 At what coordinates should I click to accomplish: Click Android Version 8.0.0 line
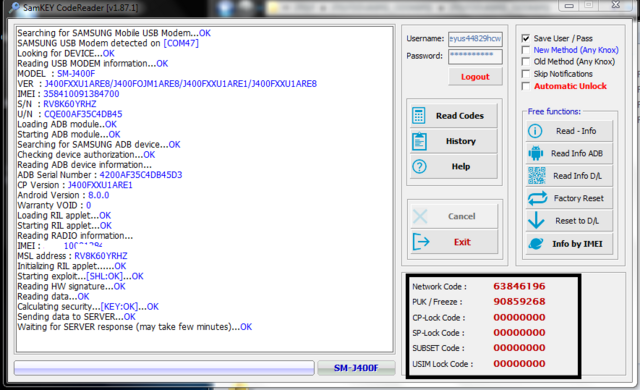click(63, 195)
